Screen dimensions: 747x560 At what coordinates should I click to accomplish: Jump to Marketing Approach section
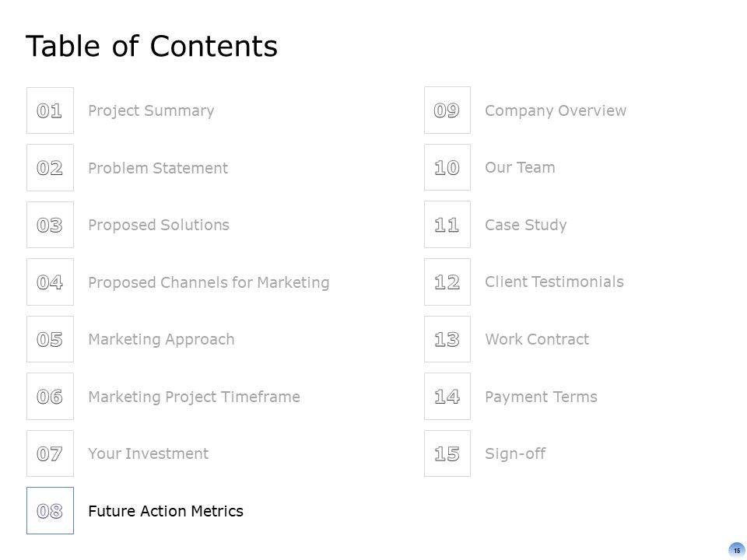click(x=161, y=339)
